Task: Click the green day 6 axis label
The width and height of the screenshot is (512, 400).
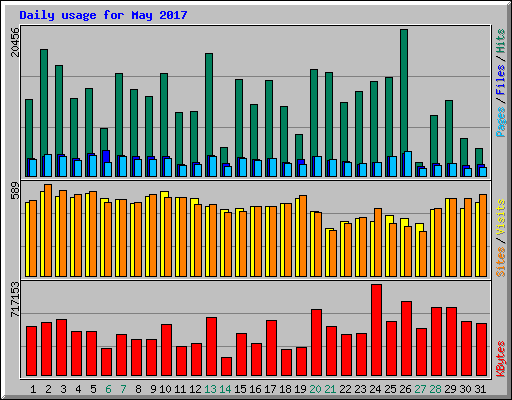Action: coord(108,389)
